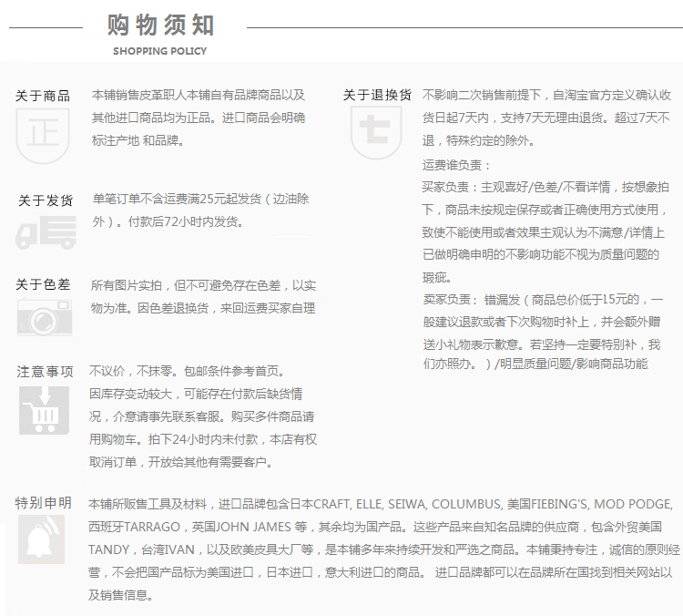683x616 pixels.
Task: Click the line 外）。付款后72小时内发货。
Action: 168,222
